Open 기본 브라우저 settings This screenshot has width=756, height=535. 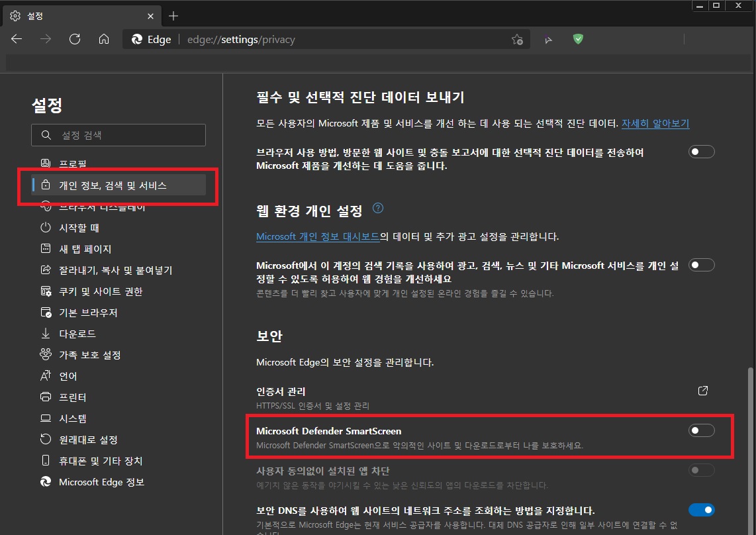point(118,313)
